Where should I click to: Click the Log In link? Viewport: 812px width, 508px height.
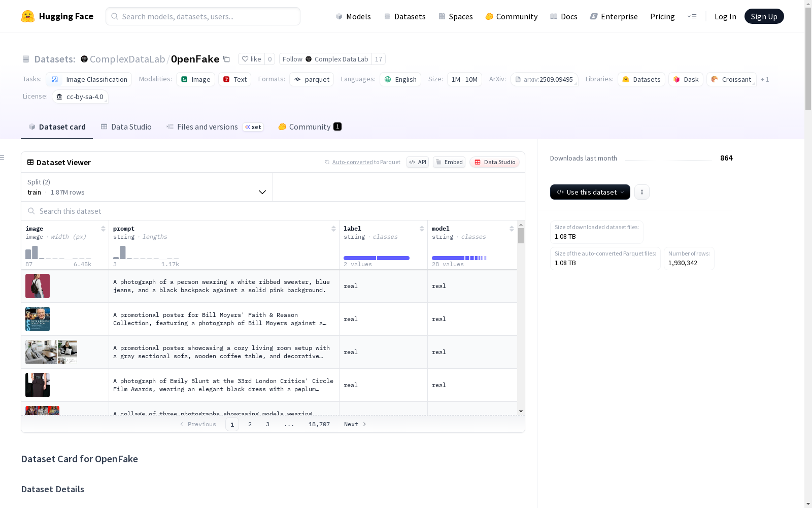(725, 16)
